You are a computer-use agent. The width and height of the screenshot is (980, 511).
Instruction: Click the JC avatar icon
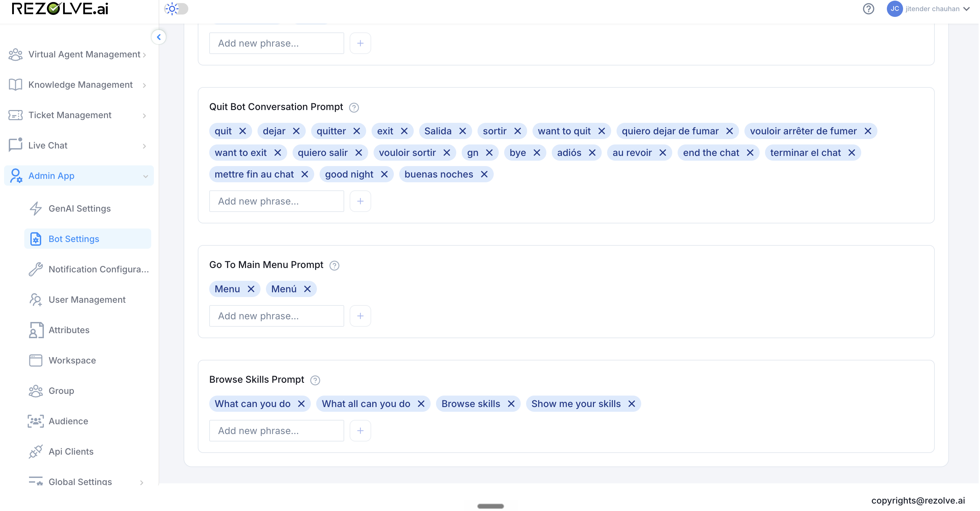point(894,9)
